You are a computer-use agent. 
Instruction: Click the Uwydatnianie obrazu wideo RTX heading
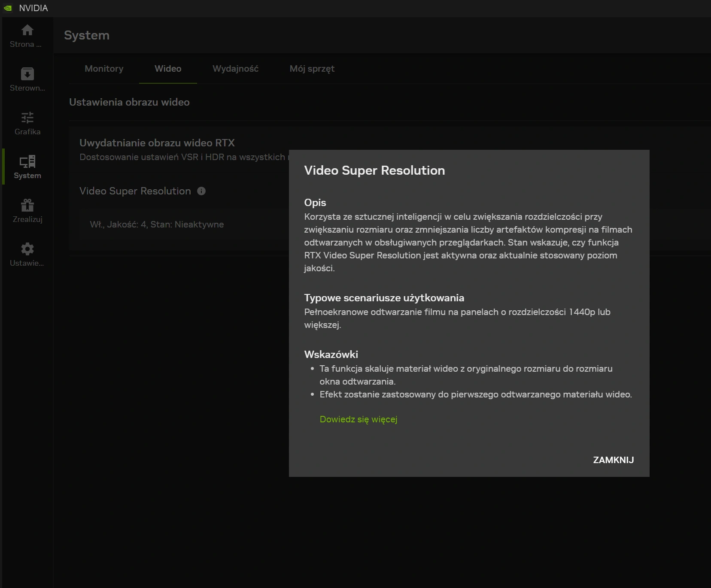(x=157, y=143)
